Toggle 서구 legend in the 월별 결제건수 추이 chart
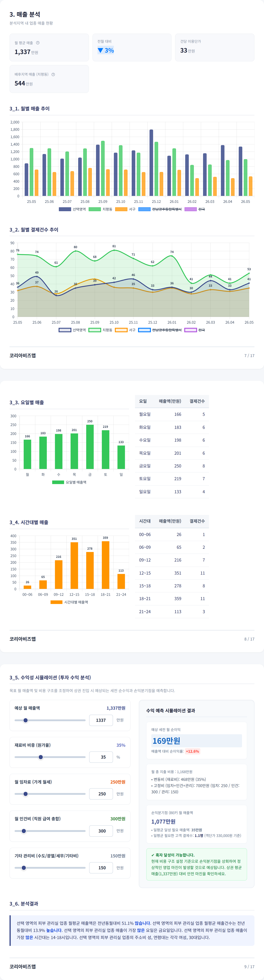Screen dimensions: 264x980 [125, 330]
